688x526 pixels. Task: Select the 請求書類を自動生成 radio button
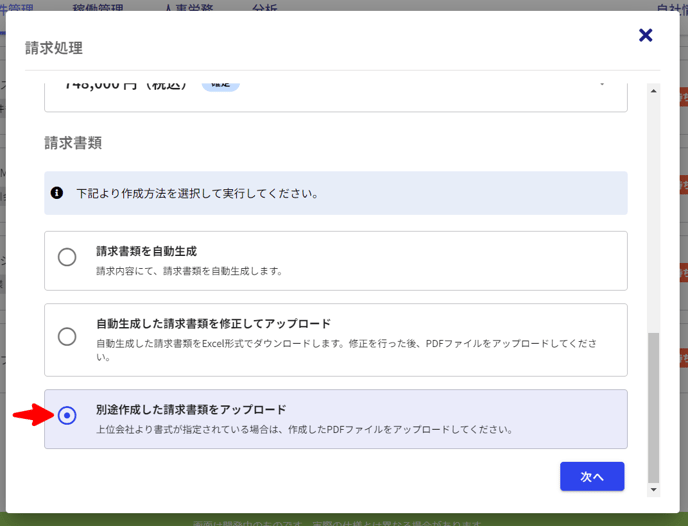(x=67, y=257)
